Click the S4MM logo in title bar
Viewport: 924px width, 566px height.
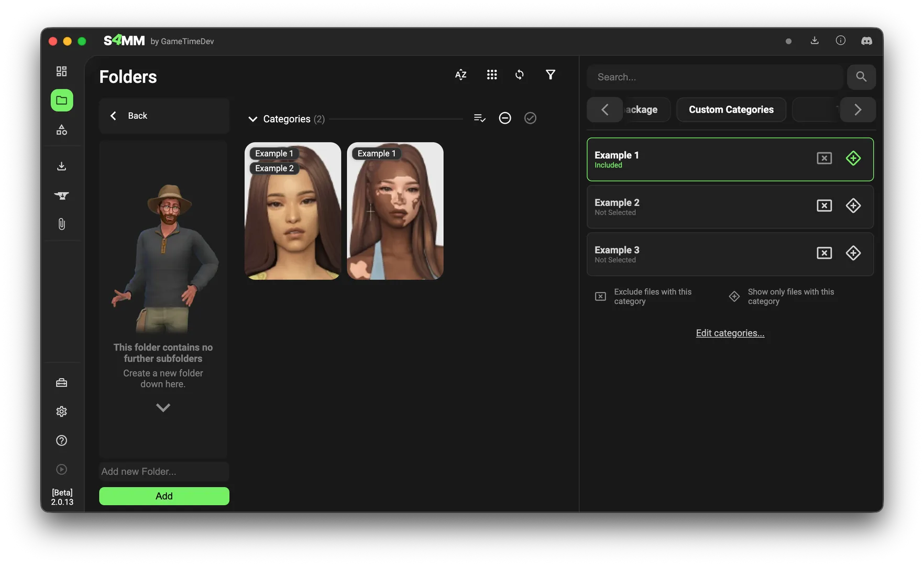[x=124, y=40]
